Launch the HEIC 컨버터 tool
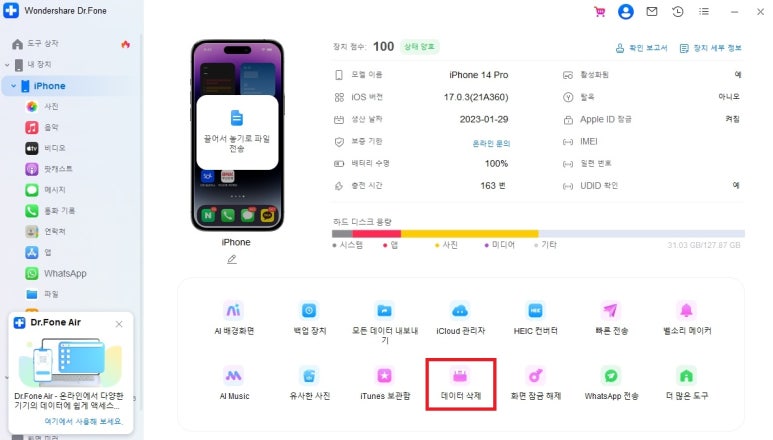The width and height of the screenshot is (773, 440). tap(535, 319)
